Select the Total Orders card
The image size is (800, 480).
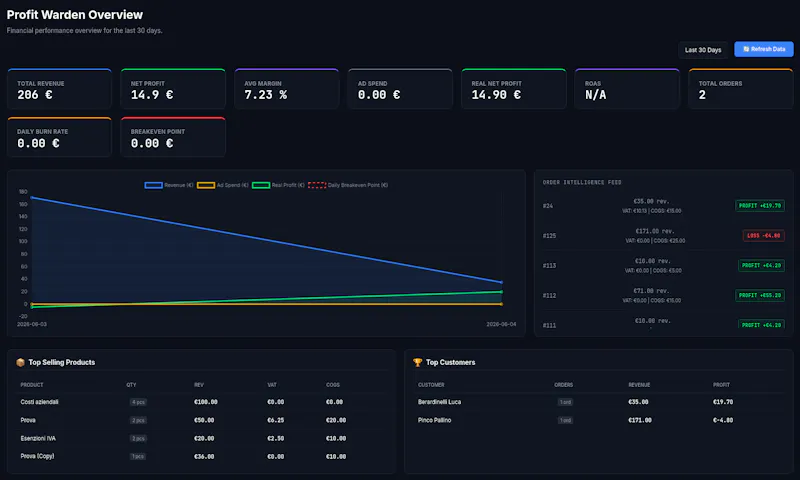click(x=741, y=89)
